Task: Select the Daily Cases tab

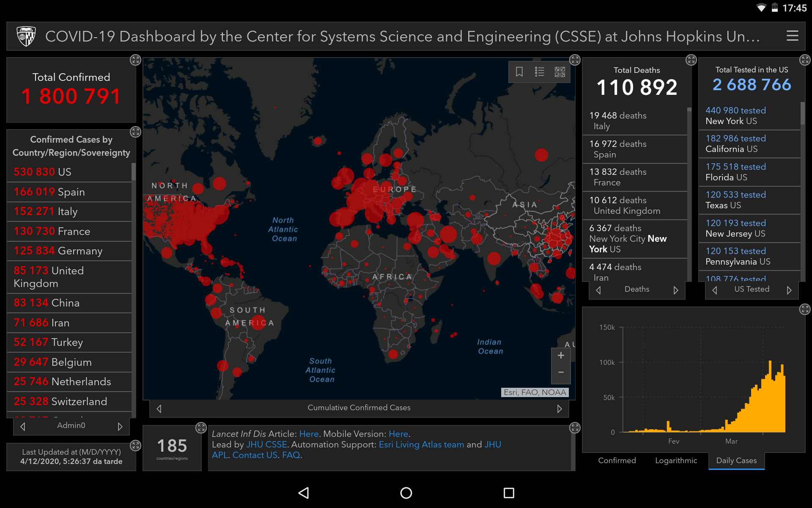Action: pyautogui.click(x=736, y=461)
